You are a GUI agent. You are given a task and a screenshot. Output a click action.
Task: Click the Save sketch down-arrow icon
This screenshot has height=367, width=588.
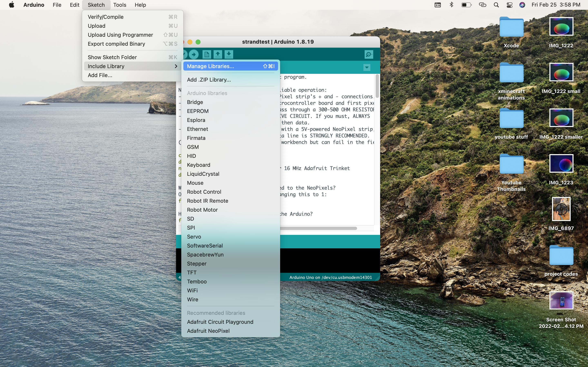coord(229,54)
